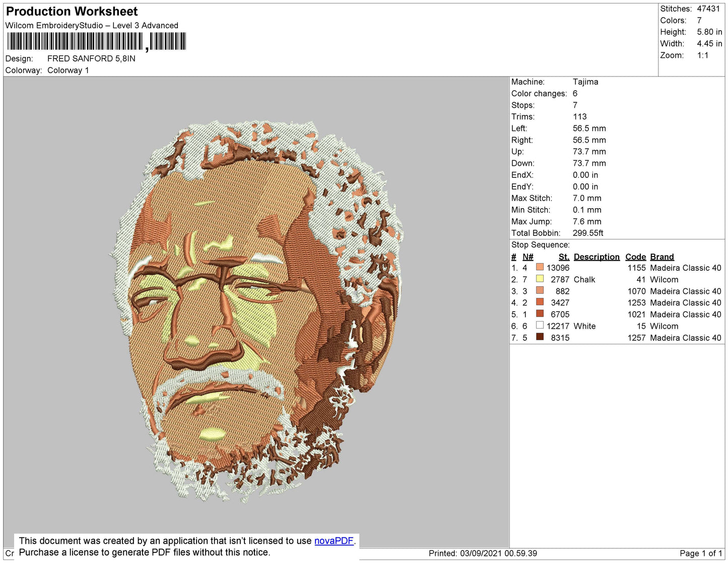Click the 'Colorway 1' value
Viewport: 728px width, 563px height.
tap(68, 70)
